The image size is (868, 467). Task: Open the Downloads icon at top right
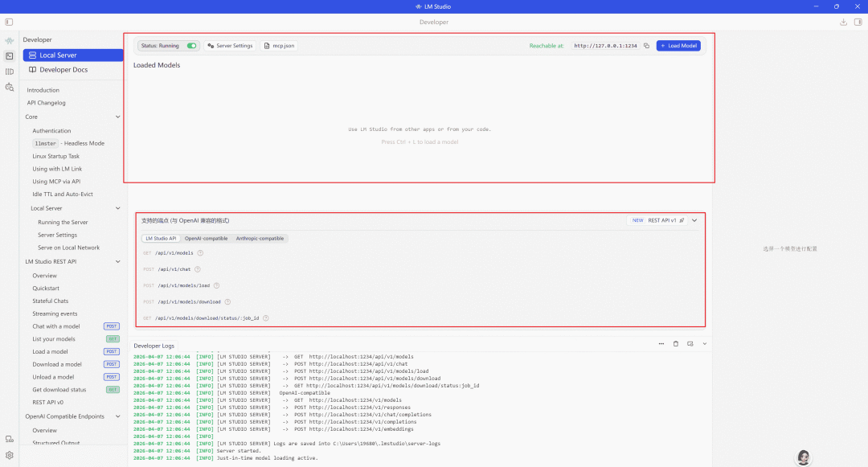pos(843,23)
